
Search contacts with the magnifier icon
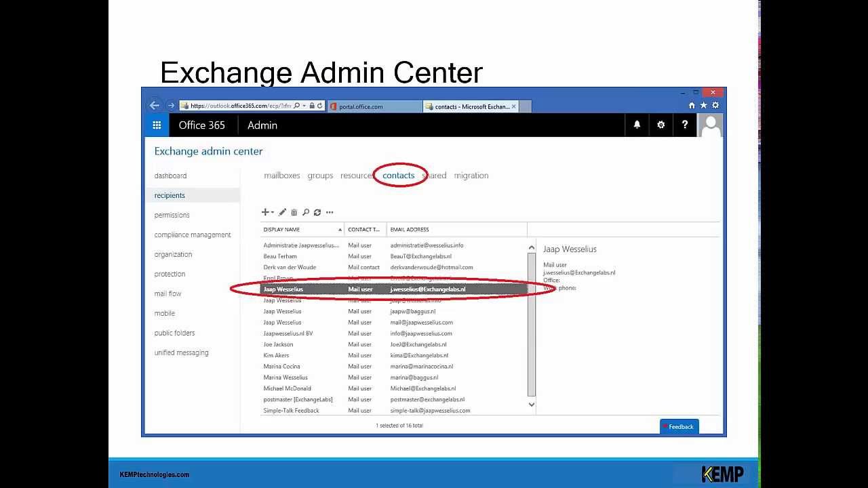(x=306, y=212)
